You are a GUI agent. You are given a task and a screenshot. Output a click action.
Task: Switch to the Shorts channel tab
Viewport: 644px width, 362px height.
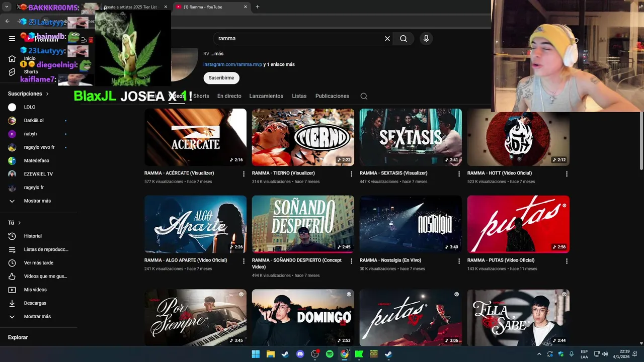coord(201,96)
